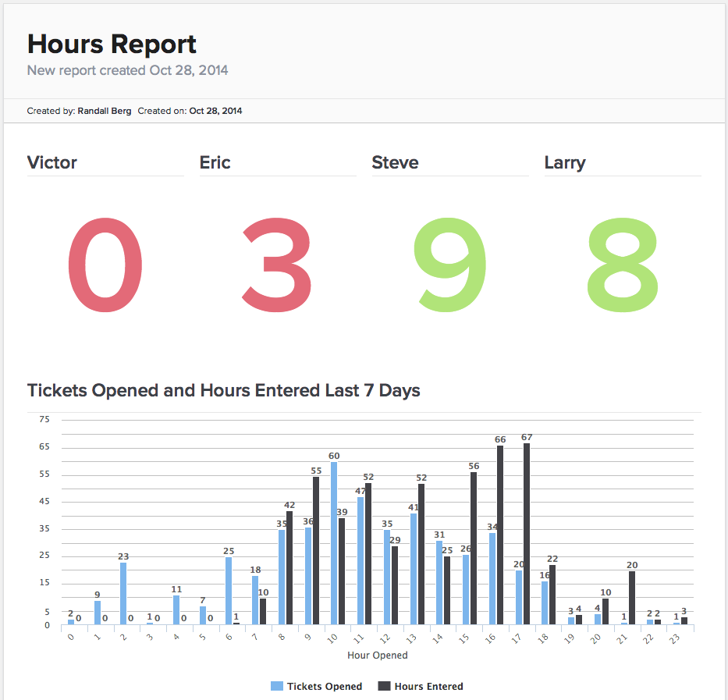Click the x-axis tick label 23

point(676,638)
